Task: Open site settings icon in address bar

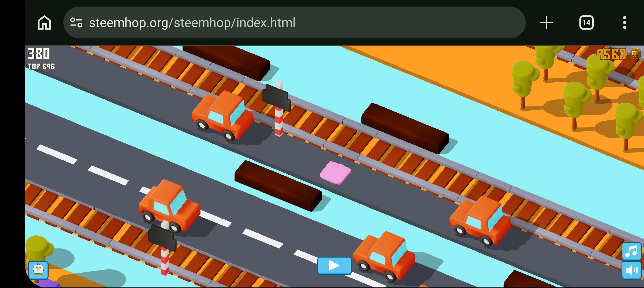Action: click(76, 23)
